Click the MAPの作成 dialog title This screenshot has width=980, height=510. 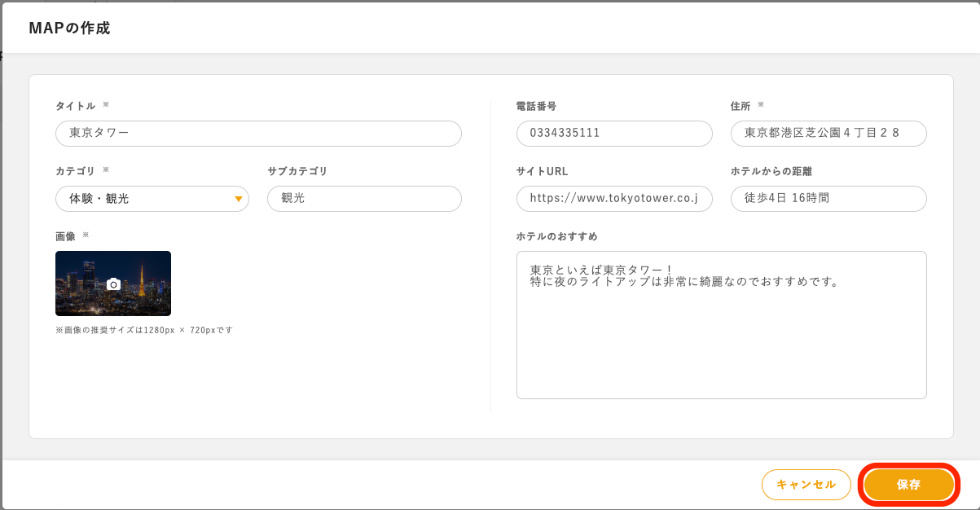tap(69, 29)
